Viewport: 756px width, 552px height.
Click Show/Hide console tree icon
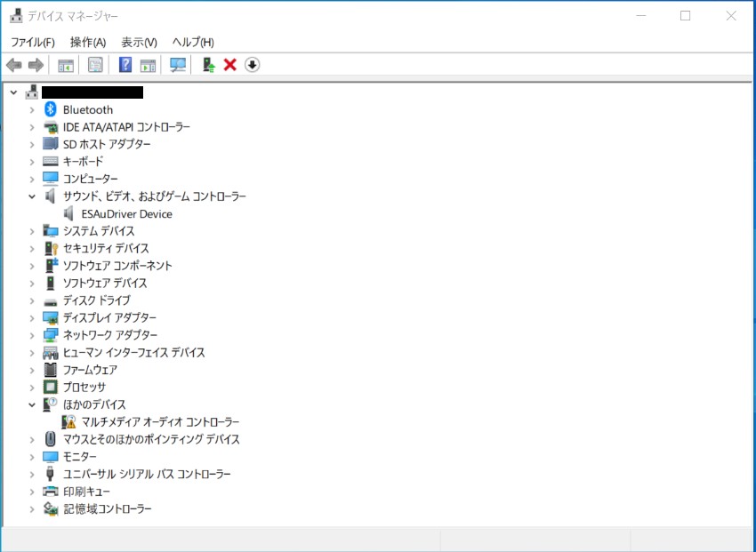tap(65, 65)
